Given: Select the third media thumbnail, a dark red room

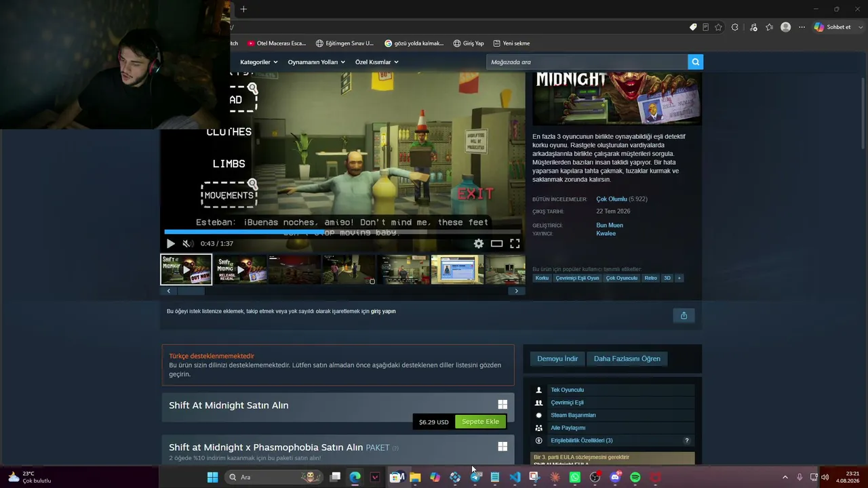Looking at the screenshot, I should click(294, 269).
